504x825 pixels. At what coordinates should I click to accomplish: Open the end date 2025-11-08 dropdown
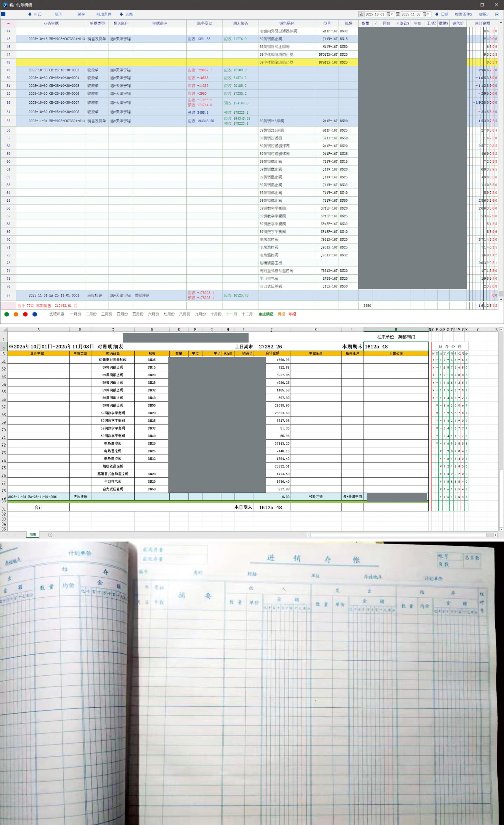pyautogui.click(x=428, y=14)
